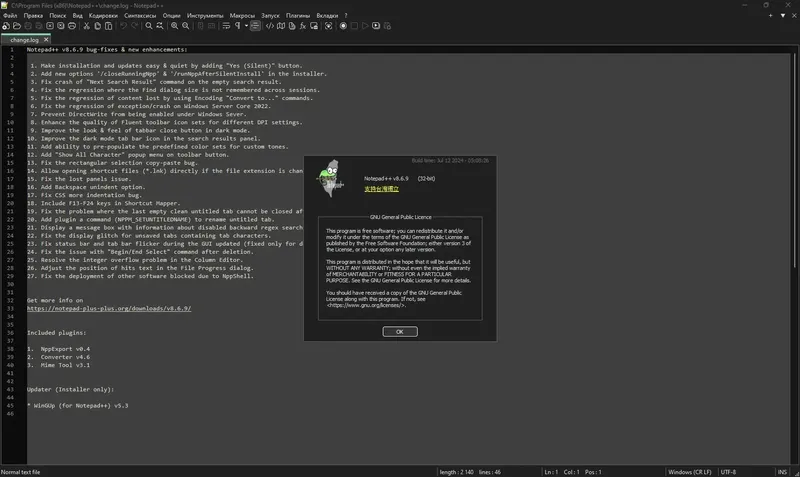The width and height of the screenshot is (800, 477).
Task: Click the Close All documents icon
Action: point(61,26)
